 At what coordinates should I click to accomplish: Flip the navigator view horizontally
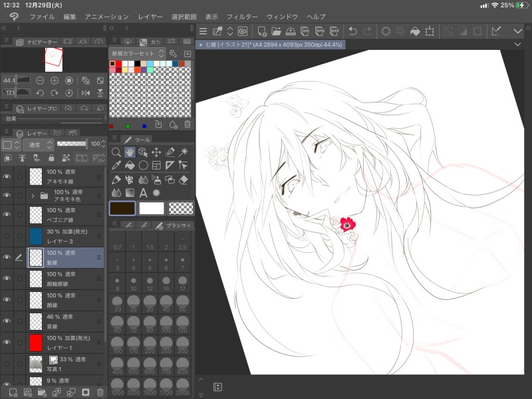coord(86,93)
